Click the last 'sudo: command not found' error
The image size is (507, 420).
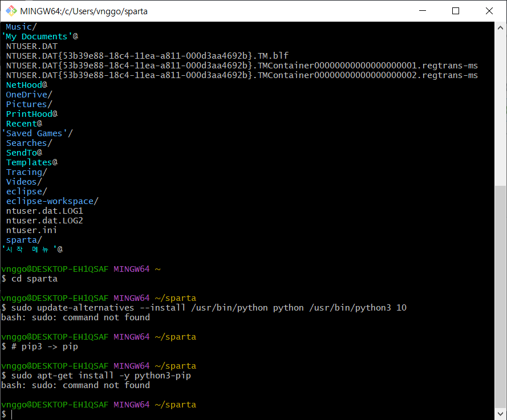click(76, 385)
